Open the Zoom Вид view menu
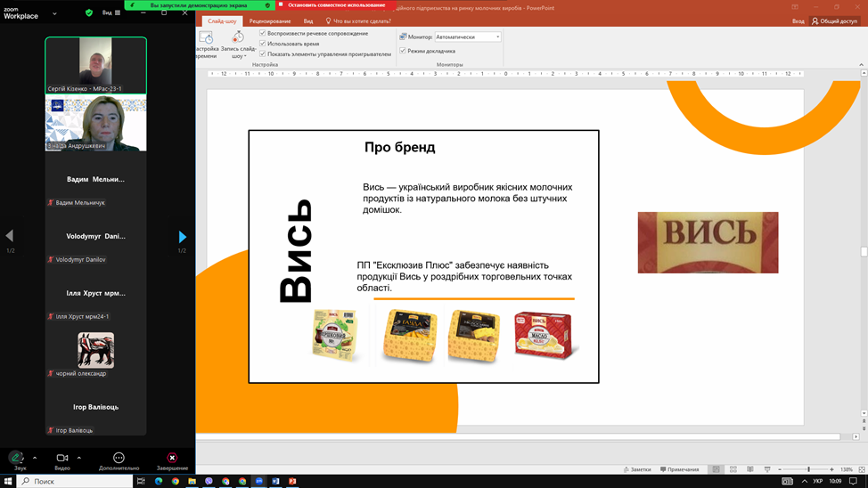The height and width of the screenshot is (488, 868). [111, 12]
